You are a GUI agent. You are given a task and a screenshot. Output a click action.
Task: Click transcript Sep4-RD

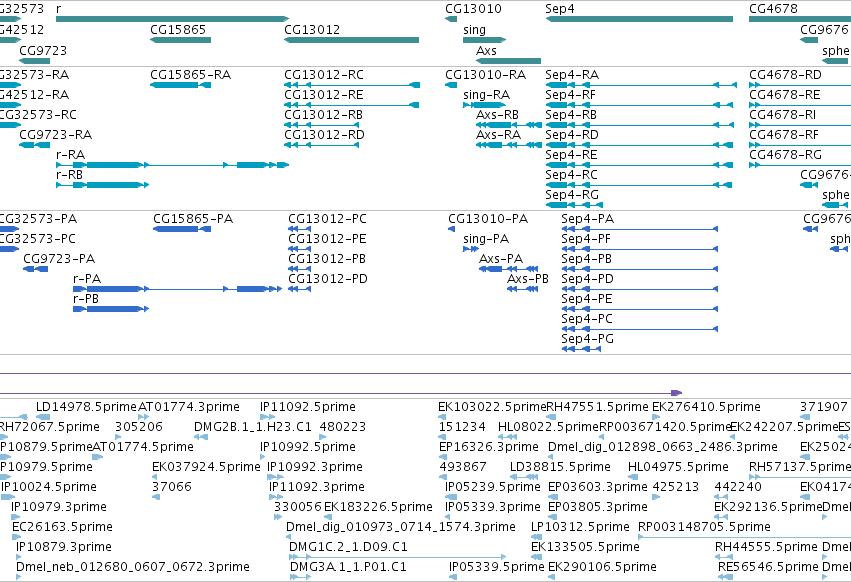pos(639,145)
